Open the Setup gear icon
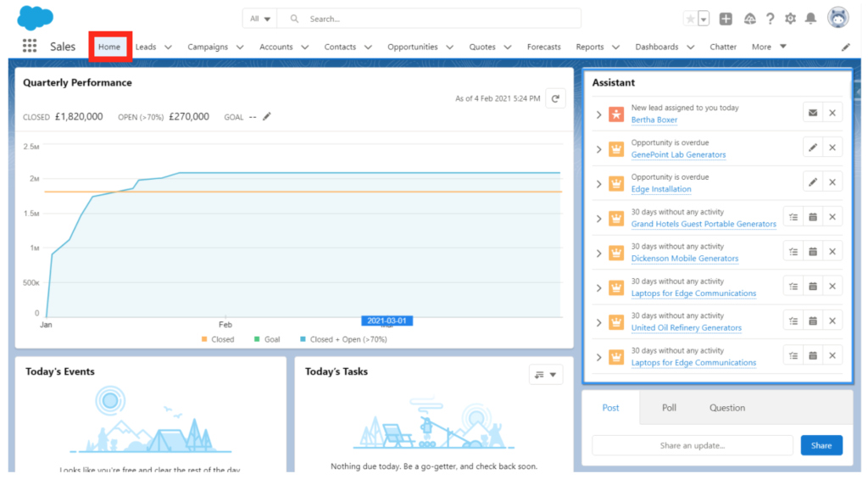The height and width of the screenshot is (485, 868). coord(791,19)
